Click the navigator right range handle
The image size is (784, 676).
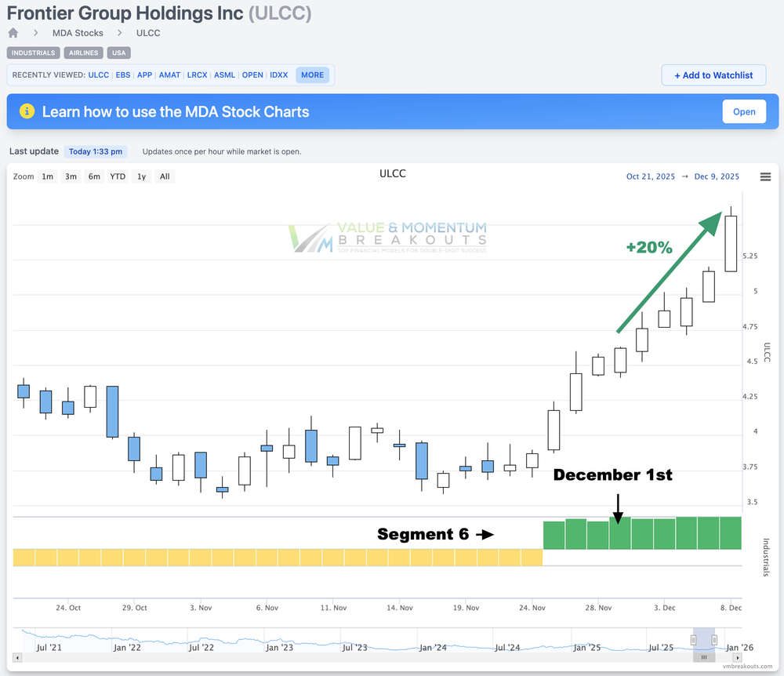click(714, 640)
